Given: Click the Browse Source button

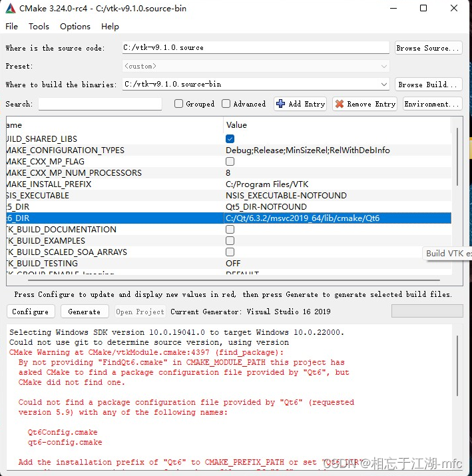Looking at the screenshot, I should pos(428,48).
